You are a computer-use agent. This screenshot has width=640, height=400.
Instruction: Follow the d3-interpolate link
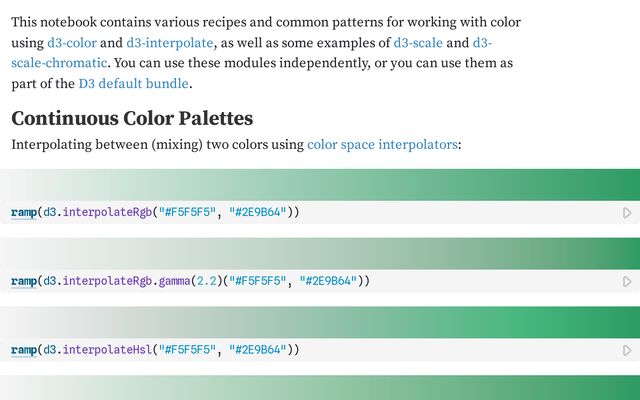click(168, 43)
